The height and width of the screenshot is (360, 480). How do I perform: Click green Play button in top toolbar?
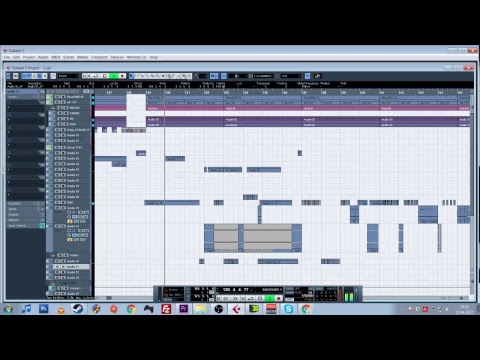[x=114, y=76]
